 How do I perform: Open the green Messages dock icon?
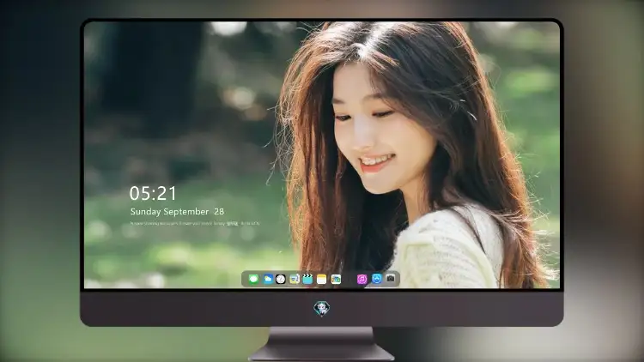[x=253, y=280]
